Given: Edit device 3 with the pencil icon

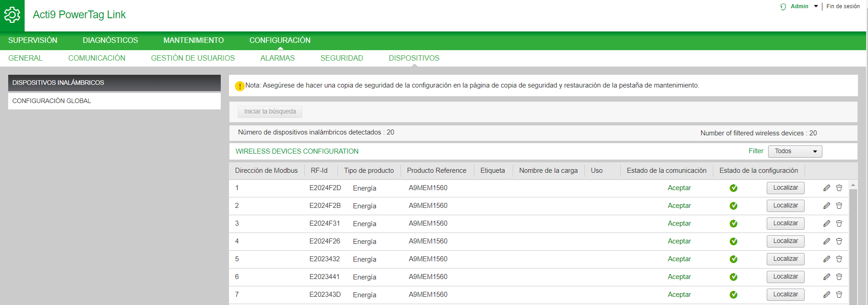Looking at the screenshot, I should 826,223.
